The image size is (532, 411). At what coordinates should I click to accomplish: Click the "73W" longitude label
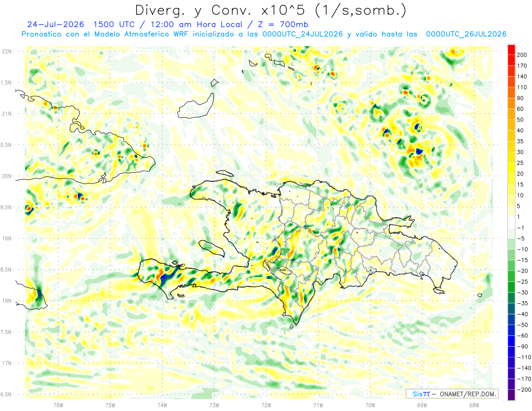214,405
